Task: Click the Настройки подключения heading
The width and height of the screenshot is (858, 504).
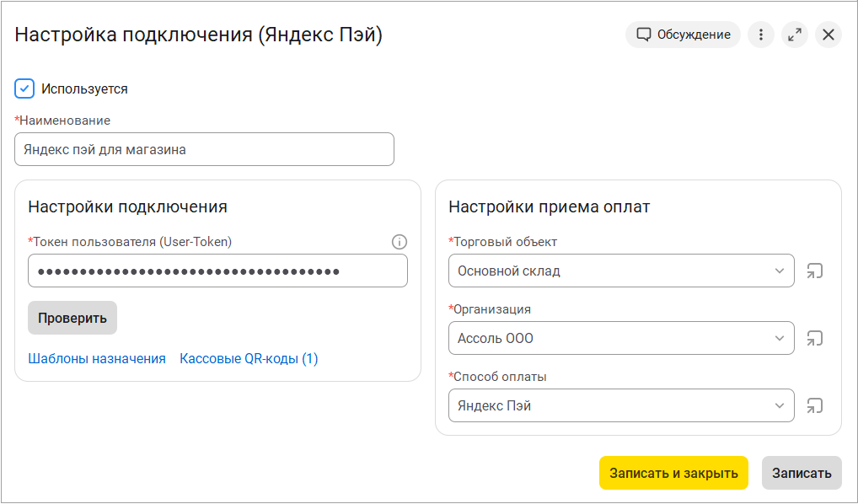Action: click(x=127, y=206)
